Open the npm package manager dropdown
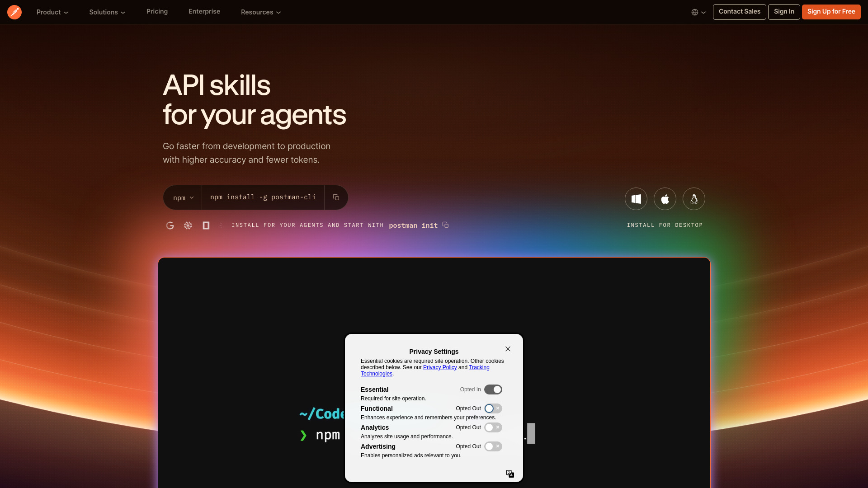The width and height of the screenshot is (868, 488). pos(183,198)
